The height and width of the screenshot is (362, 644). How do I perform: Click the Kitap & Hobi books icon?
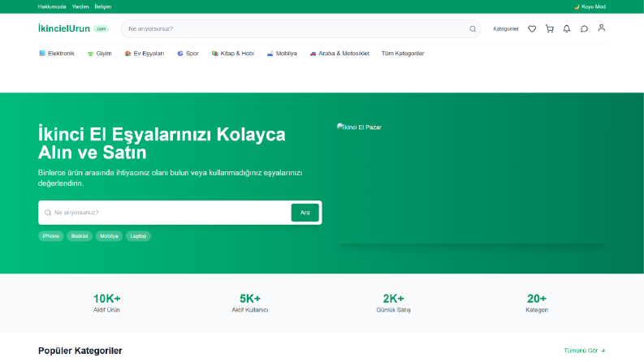pos(215,54)
